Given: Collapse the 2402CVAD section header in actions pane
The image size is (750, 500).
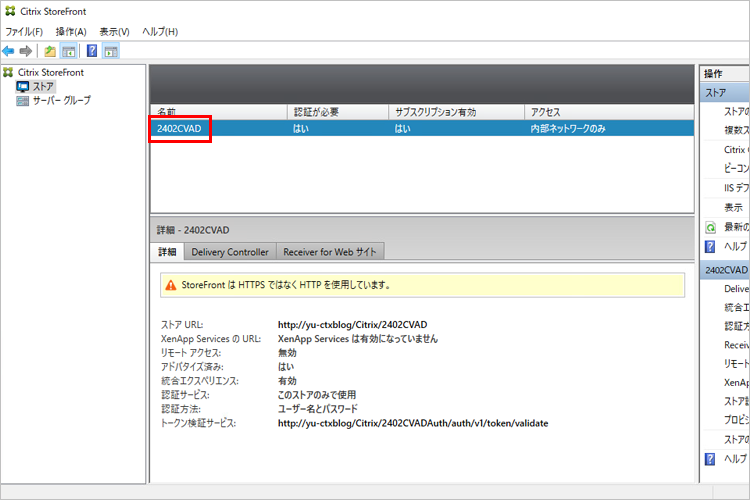Looking at the screenshot, I should pos(725,270).
